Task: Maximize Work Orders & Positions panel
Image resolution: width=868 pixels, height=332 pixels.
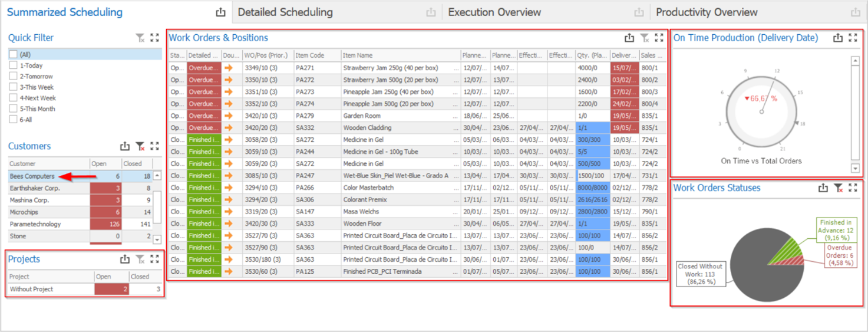Action: (659, 38)
